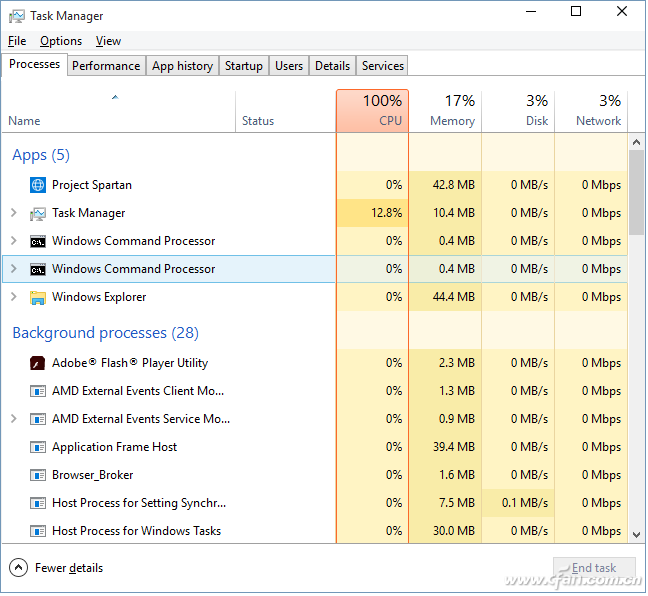
Task: Click the scrollbar up arrow
Action: click(637, 143)
